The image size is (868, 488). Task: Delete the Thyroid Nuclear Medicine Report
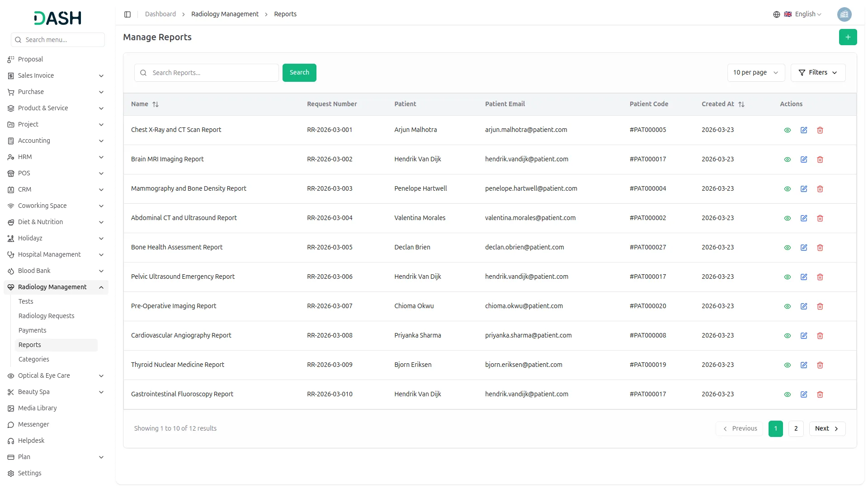pos(820,365)
